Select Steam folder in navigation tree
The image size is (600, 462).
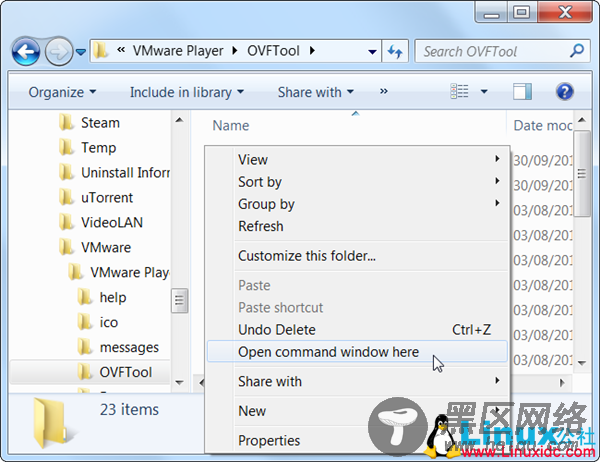pyautogui.click(x=100, y=123)
